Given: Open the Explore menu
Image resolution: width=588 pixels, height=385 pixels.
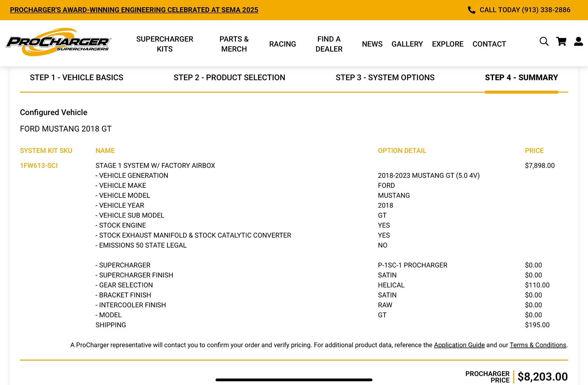Looking at the screenshot, I should click(x=448, y=44).
